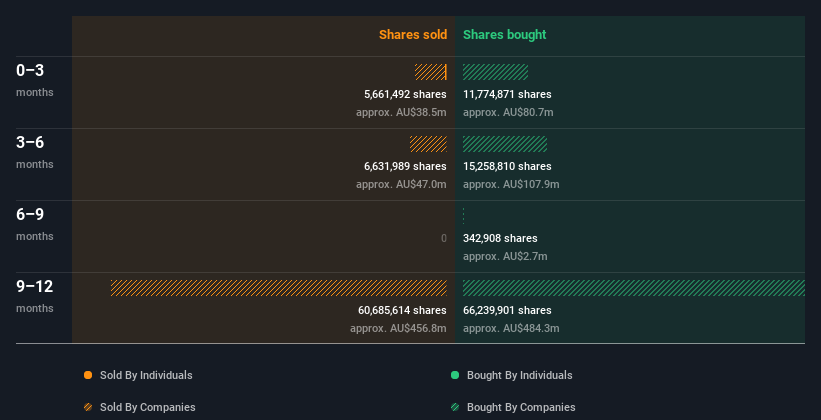Click the 0–3 months bought bar
Viewport: 821px width, 420px height.
click(495, 72)
